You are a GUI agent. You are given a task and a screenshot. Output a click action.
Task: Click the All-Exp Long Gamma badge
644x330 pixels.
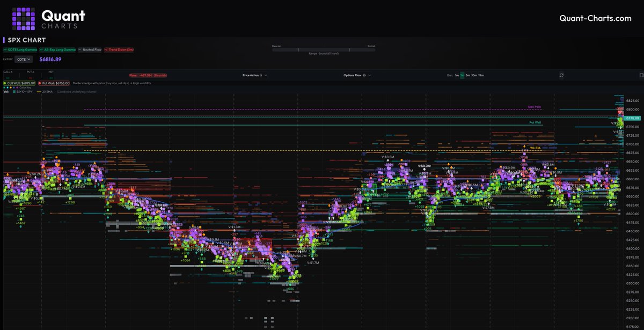pyautogui.click(x=57, y=49)
